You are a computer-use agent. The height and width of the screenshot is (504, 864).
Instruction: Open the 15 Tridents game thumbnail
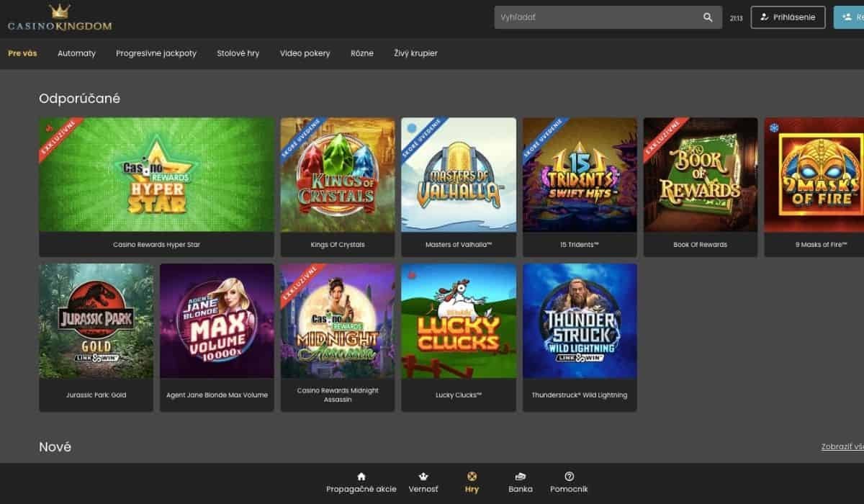(x=580, y=175)
